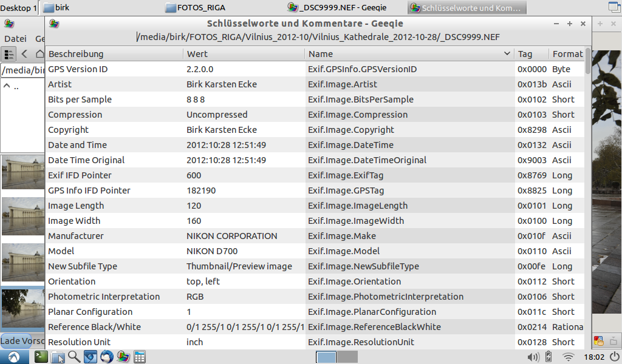
Task: Select the 'Bits per Sample' row
Action: point(315,99)
